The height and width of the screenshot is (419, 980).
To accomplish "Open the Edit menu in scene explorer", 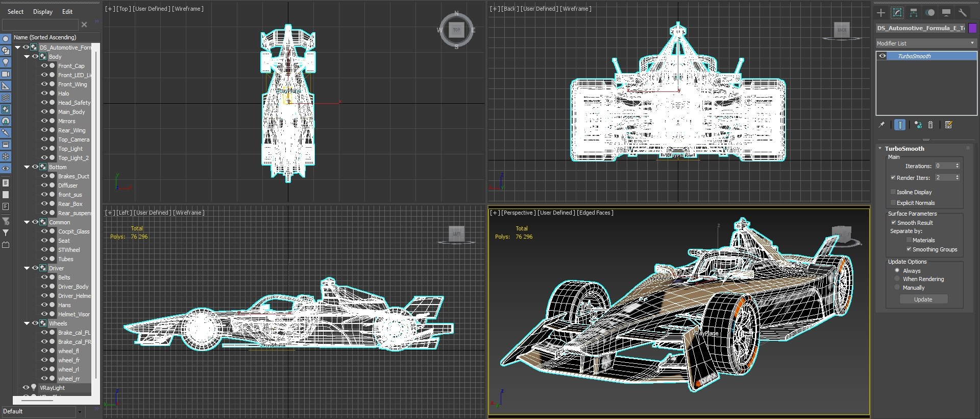I will tap(67, 11).
